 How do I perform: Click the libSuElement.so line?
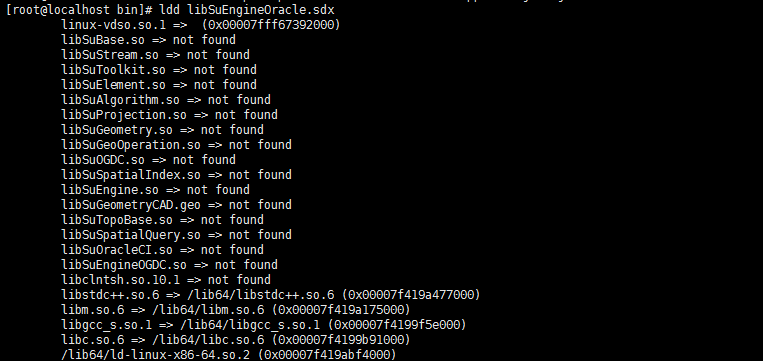159,85
